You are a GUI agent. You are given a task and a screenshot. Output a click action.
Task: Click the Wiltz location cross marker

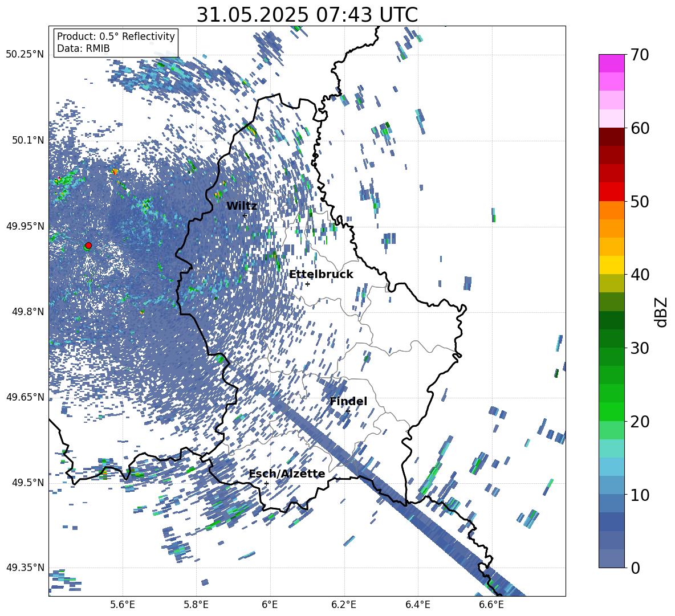[x=245, y=215]
